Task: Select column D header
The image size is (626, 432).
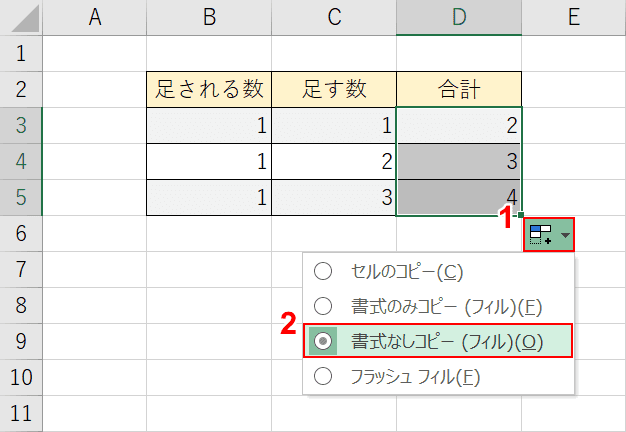Action: click(459, 18)
